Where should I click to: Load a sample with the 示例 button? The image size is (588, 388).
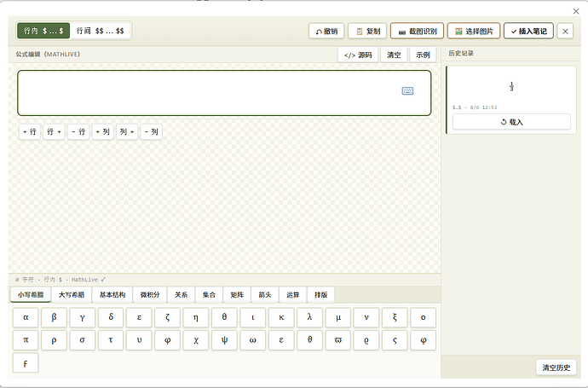pyautogui.click(x=423, y=55)
